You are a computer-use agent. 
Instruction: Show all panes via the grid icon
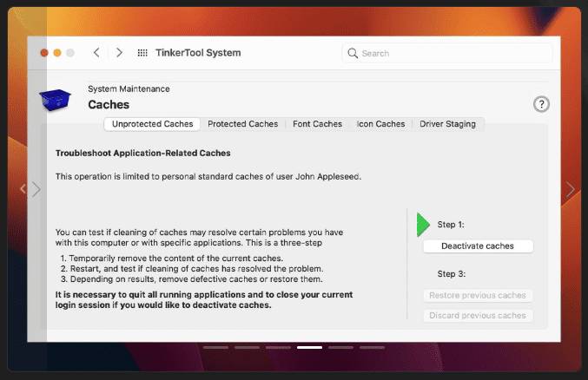(x=142, y=53)
